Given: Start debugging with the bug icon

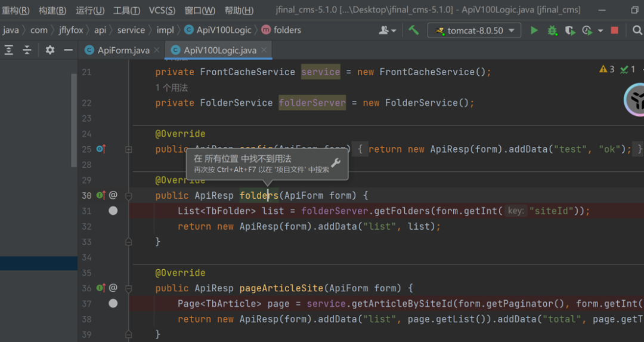Looking at the screenshot, I should (x=552, y=30).
